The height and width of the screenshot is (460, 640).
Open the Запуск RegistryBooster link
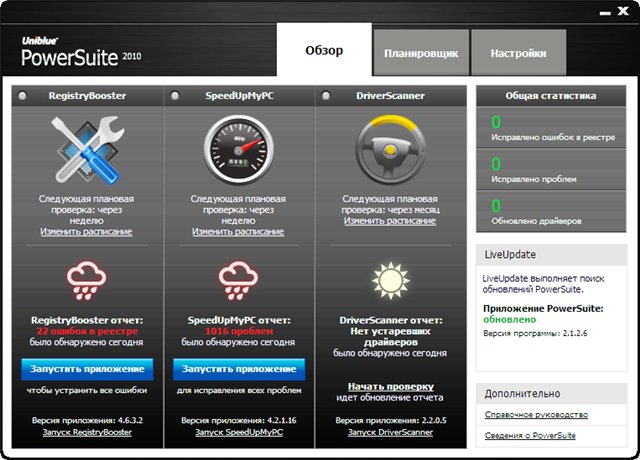(87, 432)
